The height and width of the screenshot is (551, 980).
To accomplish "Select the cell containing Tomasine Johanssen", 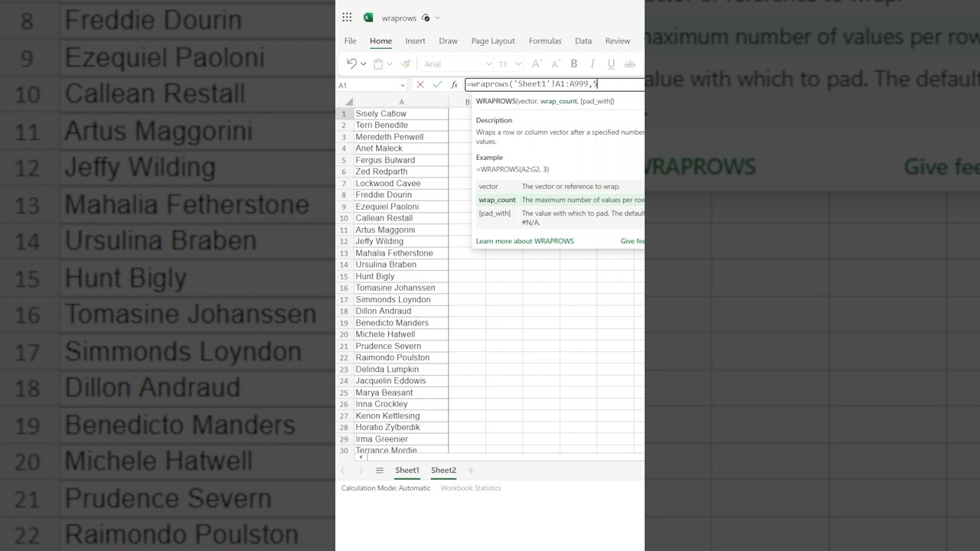I will (401, 288).
